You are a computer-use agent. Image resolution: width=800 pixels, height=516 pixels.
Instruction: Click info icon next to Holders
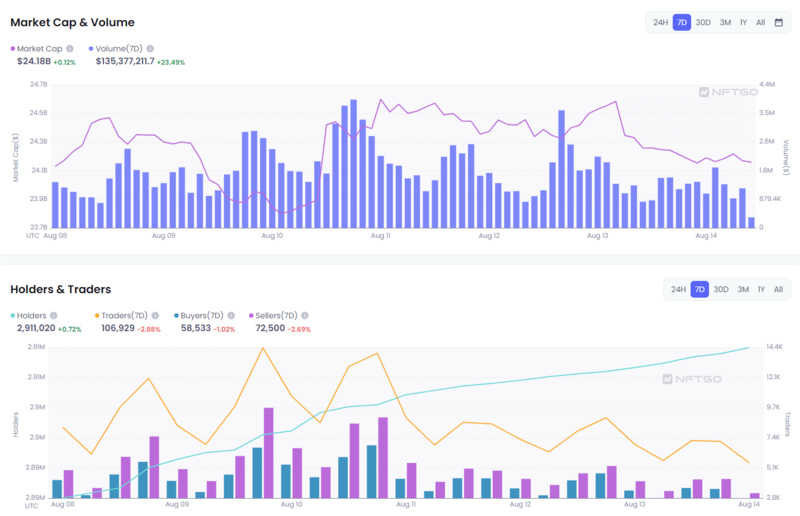pyautogui.click(x=55, y=315)
